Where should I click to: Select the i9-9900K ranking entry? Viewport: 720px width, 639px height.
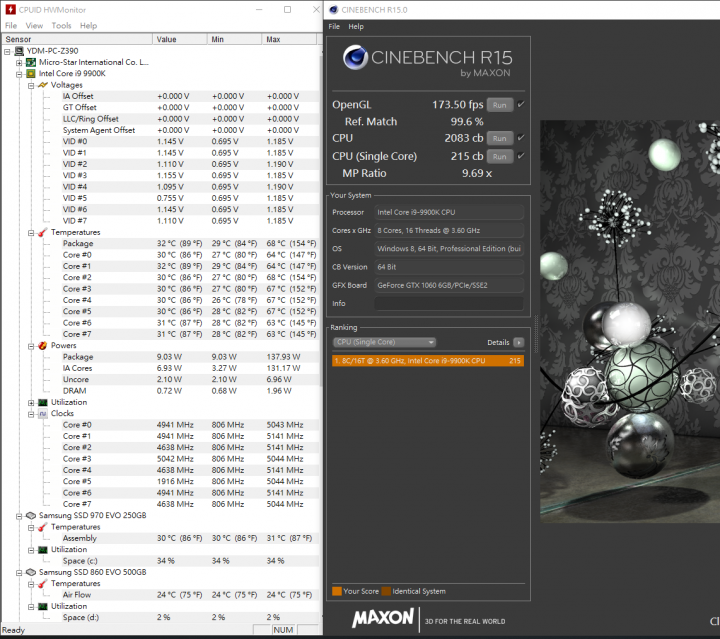(x=428, y=361)
